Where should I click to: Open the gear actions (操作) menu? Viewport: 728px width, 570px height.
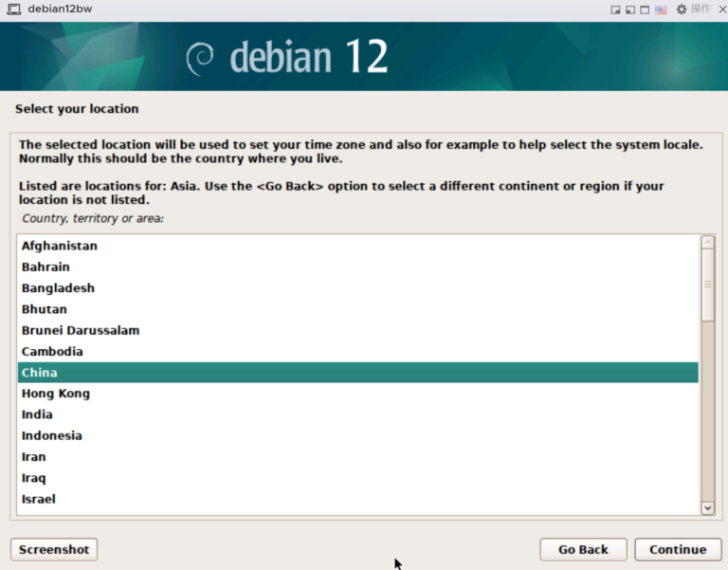[693, 9]
